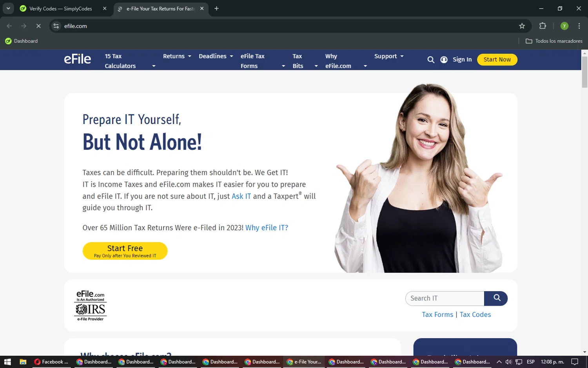The height and width of the screenshot is (368, 588).
Task: Open a new browser tab
Action: coord(216,9)
